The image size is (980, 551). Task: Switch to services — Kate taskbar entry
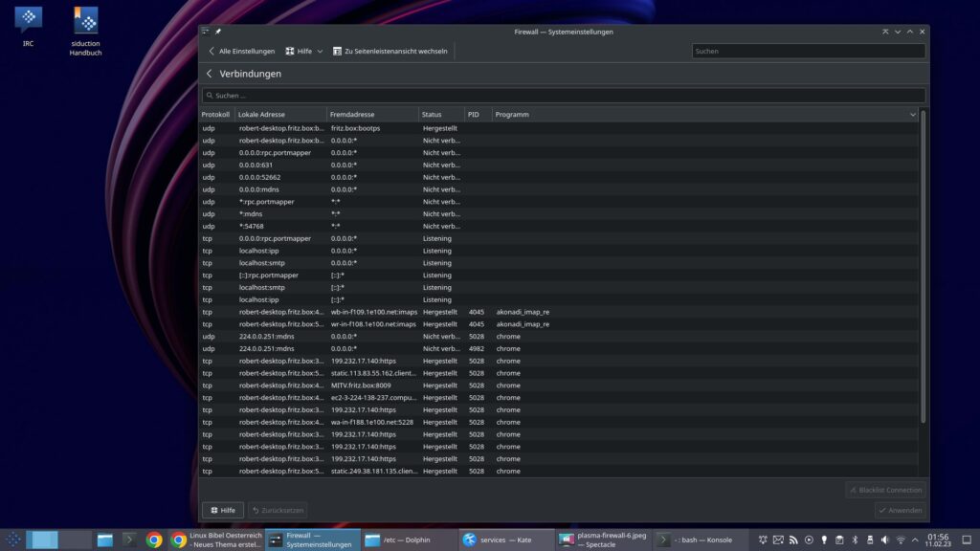[x=506, y=540]
